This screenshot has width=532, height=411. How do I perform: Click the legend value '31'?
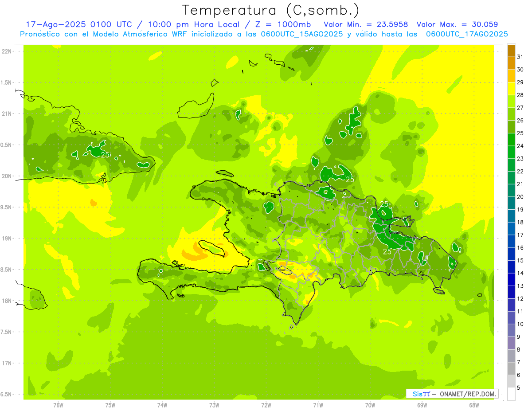pyautogui.click(x=520, y=57)
